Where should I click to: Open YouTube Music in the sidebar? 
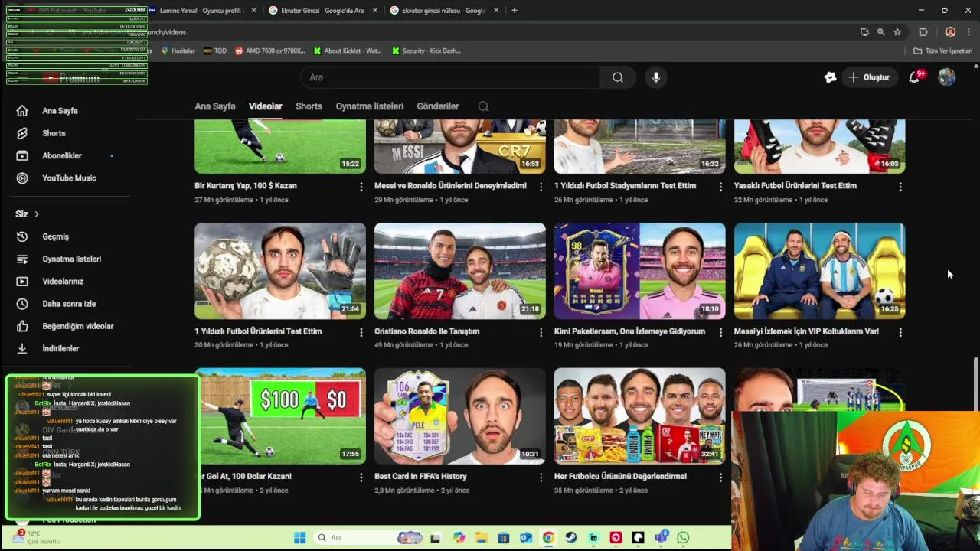[x=69, y=178]
